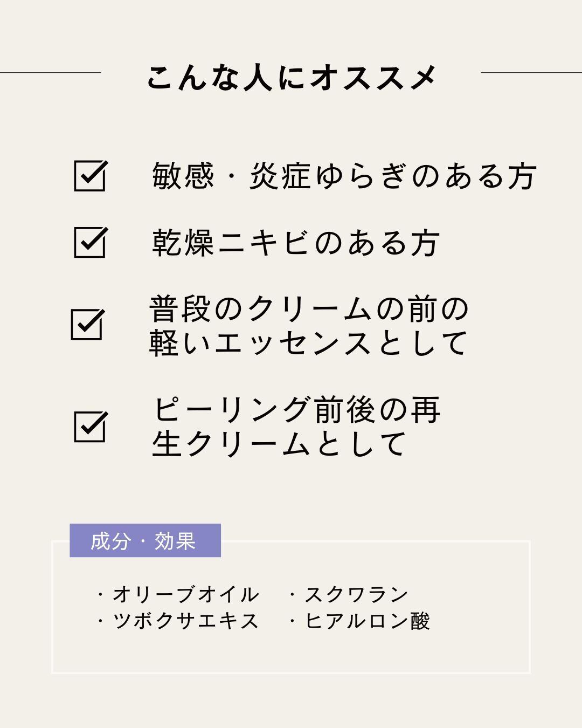This screenshot has width=582, height=728.
Task: Select the ピーリング前後の再 line
Action: pos(296,410)
